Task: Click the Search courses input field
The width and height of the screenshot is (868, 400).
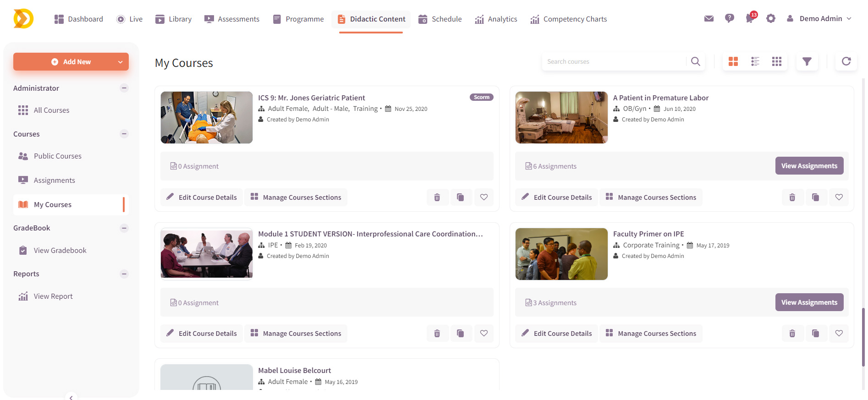Action: tap(614, 61)
